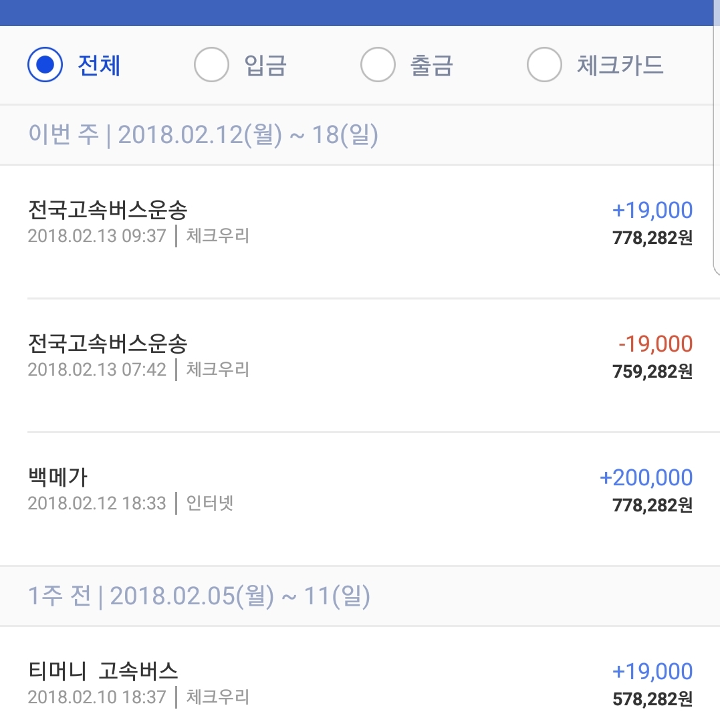Click the 759,282원 balance

(x=652, y=372)
